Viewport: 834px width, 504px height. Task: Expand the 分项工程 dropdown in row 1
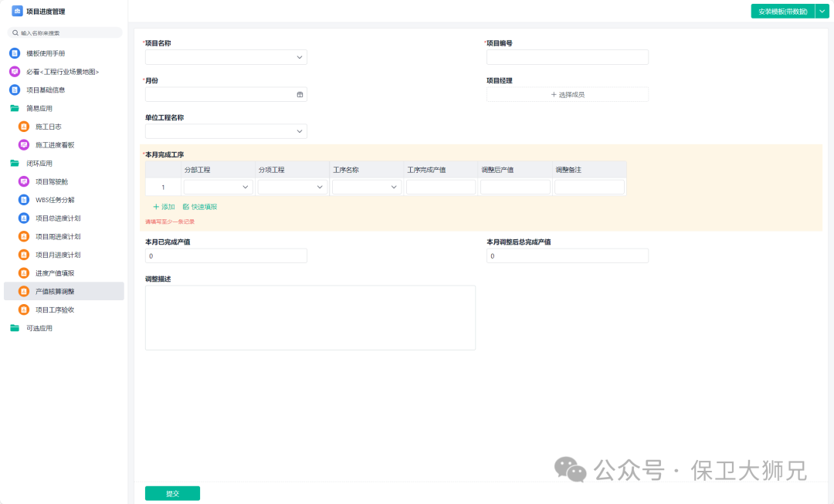pyautogui.click(x=293, y=187)
